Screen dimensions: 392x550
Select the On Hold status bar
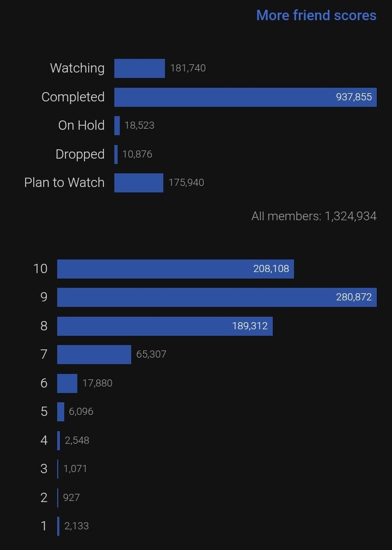click(x=117, y=125)
